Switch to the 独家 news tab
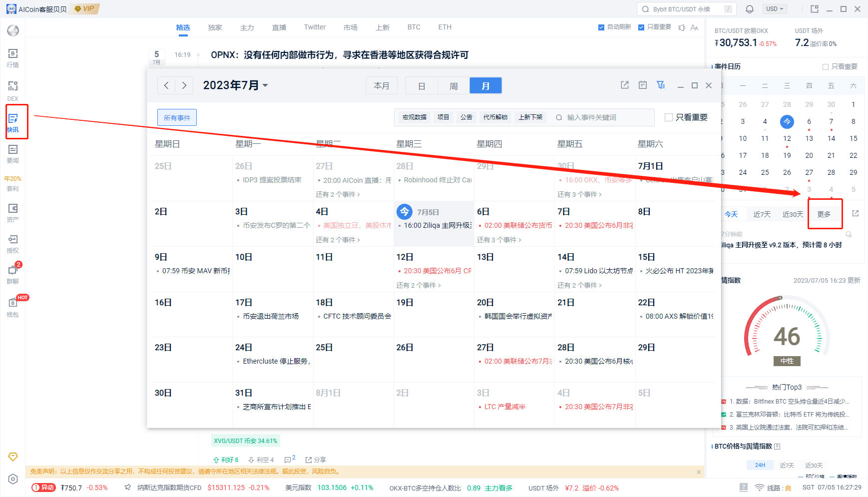This screenshot has width=868, height=497. pos(215,27)
